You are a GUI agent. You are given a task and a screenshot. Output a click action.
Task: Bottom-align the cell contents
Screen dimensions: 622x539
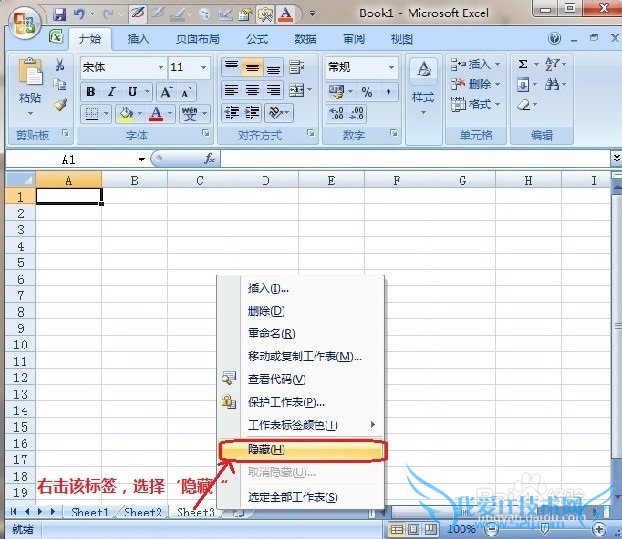[x=274, y=67]
